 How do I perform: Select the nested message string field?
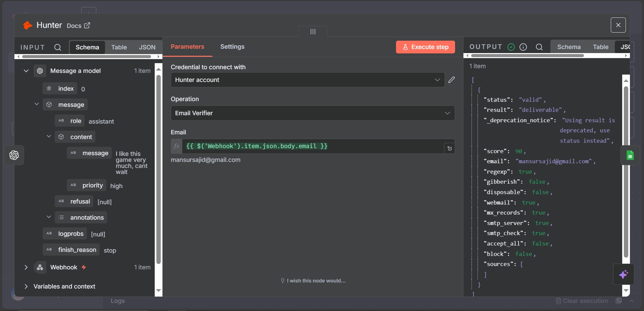click(89, 153)
